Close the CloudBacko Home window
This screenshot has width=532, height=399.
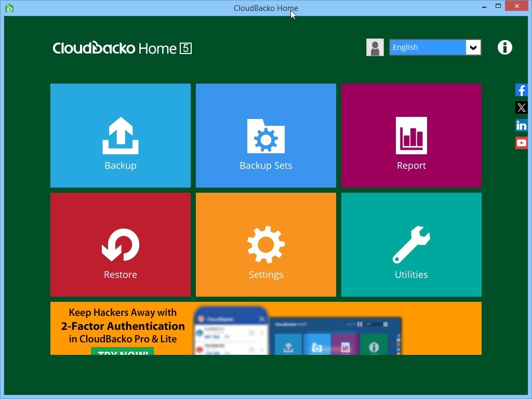[x=517, y=6]
